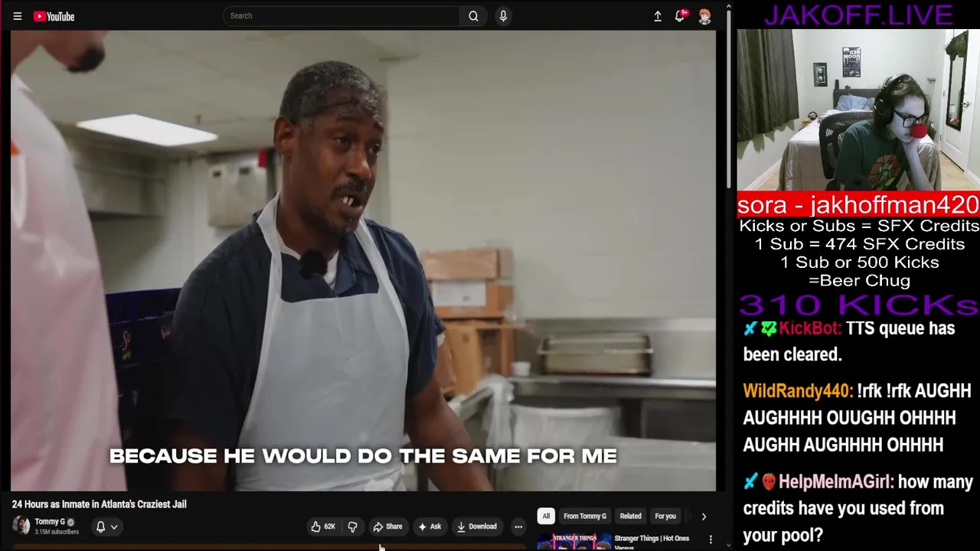Click the video title text
Screen dimensions: 980x551
(100, 504)
